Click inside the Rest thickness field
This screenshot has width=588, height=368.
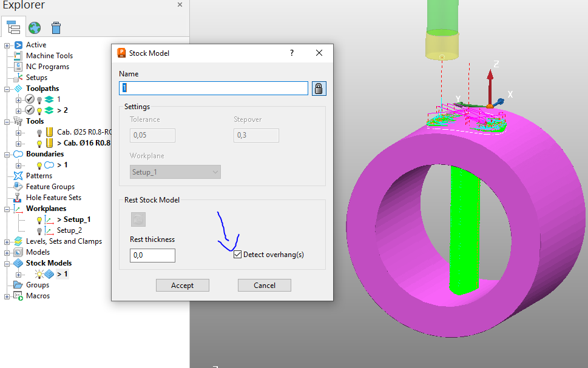tap(152, 255)
